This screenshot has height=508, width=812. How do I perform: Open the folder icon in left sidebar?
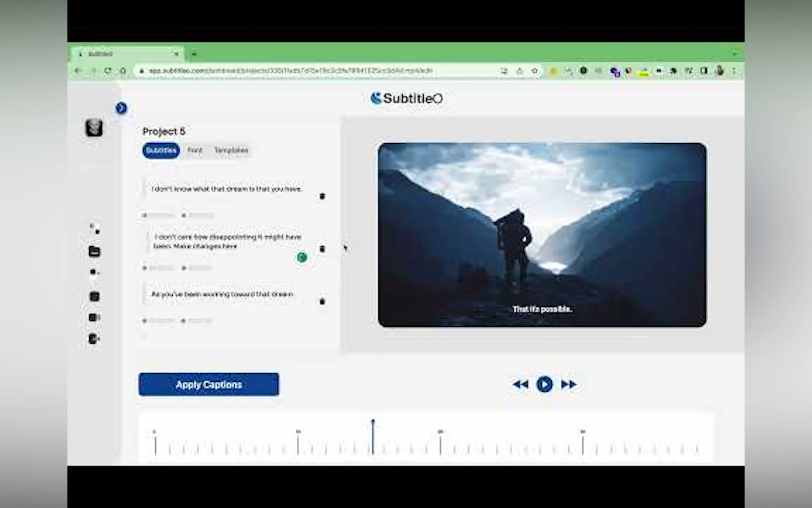(94, 251)
